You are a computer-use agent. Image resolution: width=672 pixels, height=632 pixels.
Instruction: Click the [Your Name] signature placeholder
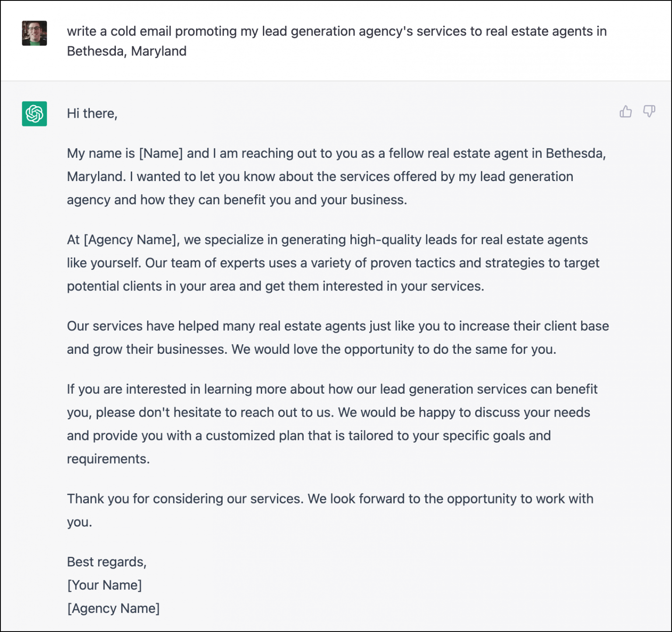pos(105,585)
